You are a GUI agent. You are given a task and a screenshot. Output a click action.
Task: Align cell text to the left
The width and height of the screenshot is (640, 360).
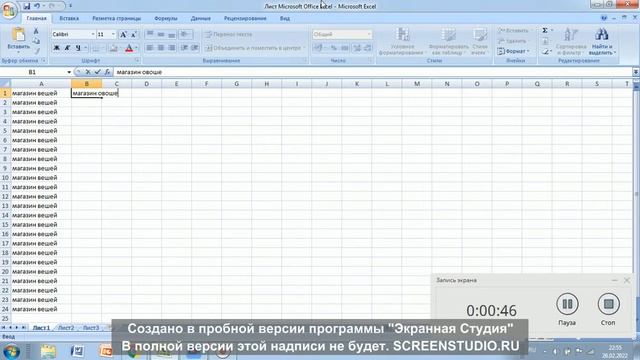tap(150, 48)
